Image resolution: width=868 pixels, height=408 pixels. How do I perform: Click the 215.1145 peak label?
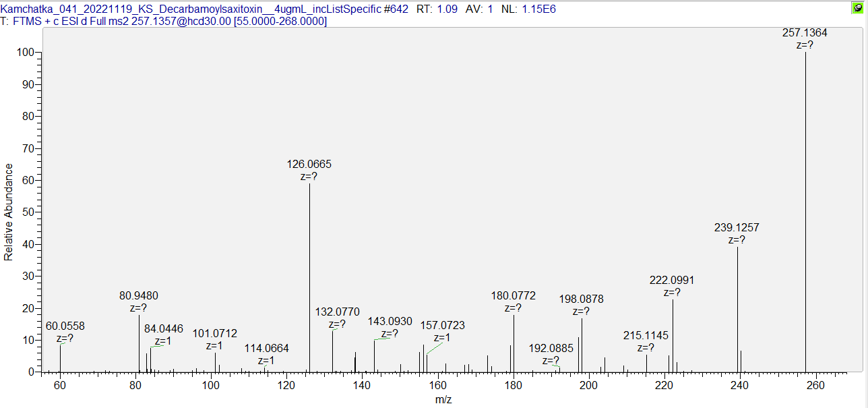(646, 335)
